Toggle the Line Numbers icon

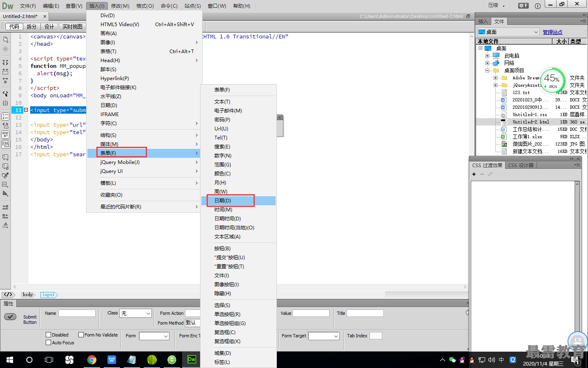(5, 117)
